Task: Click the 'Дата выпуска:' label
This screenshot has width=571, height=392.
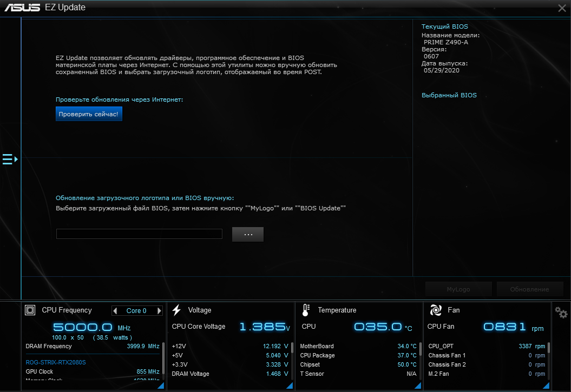Action: [x=445, y=63]
